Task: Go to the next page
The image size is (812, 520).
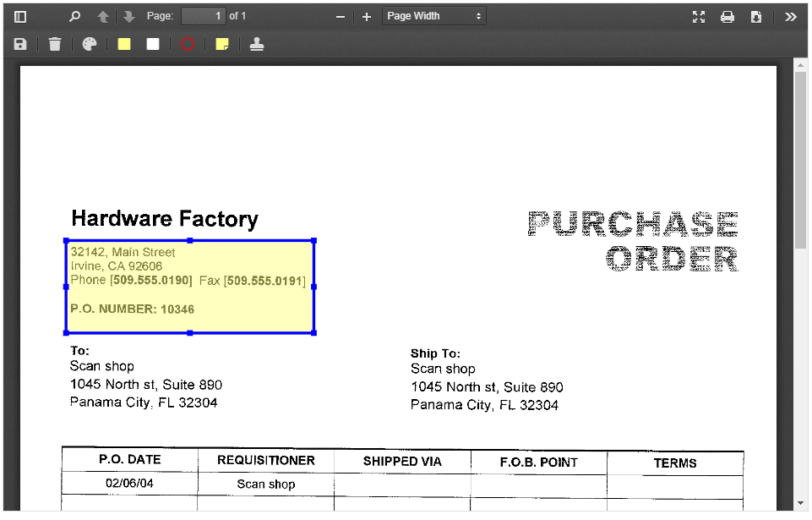Action: point(128,16)
